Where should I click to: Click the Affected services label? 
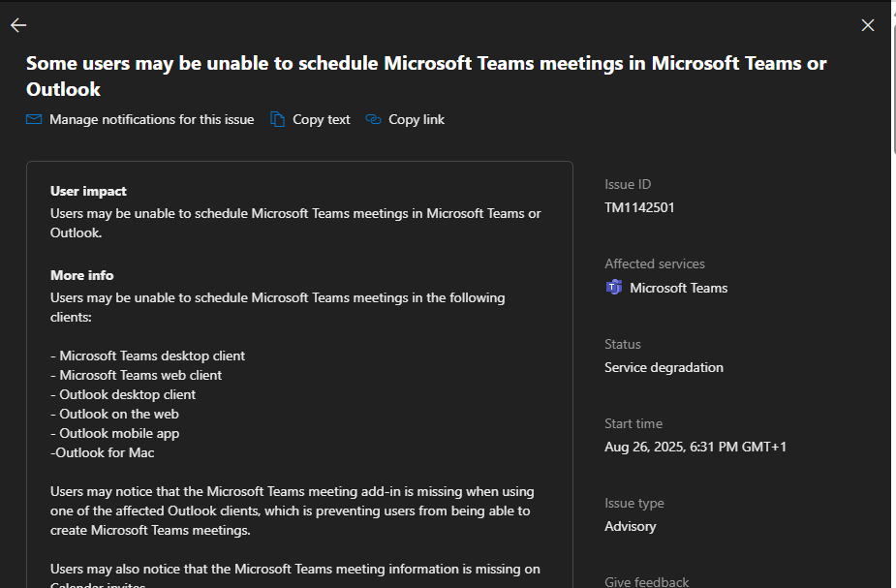(x=654, y=263)
